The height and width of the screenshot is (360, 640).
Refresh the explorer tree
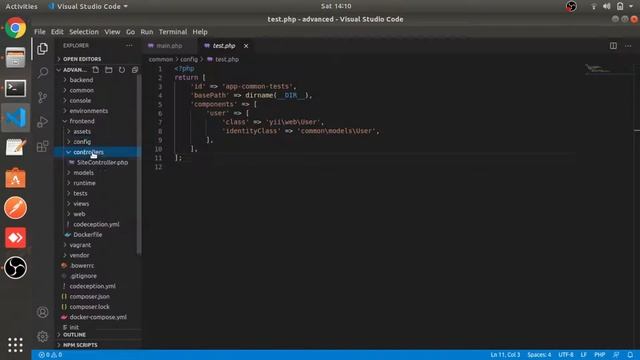coord(122,70)
